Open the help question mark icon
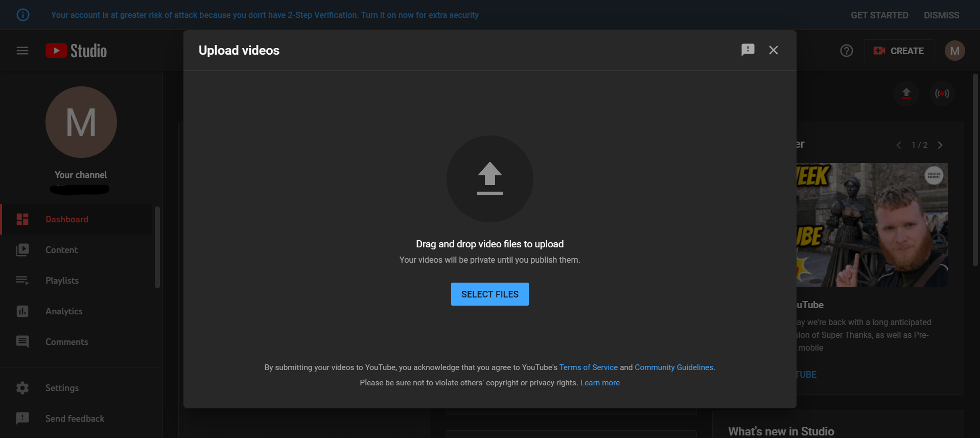 (847, 51)
